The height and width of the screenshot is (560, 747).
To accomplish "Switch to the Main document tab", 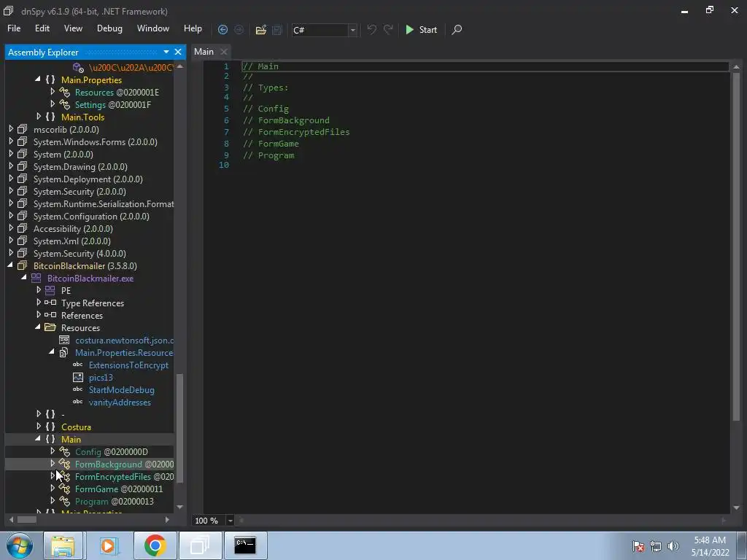I will tap(204, 52).
